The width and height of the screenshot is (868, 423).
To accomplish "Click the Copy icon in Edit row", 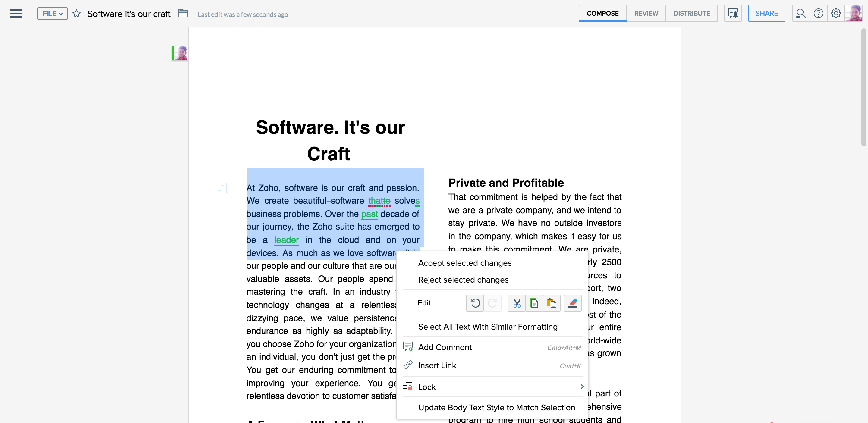I will [534, 303].
